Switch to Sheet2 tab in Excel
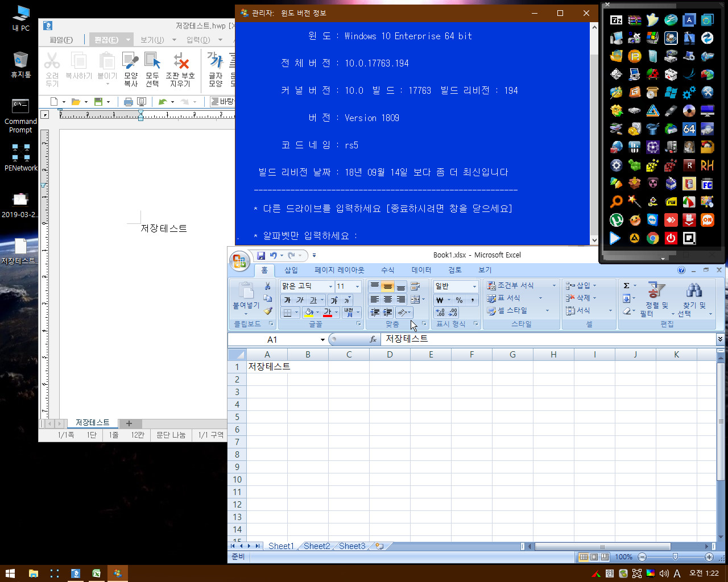The height and width of the screenshot is (582, 728). pos(317,546)
